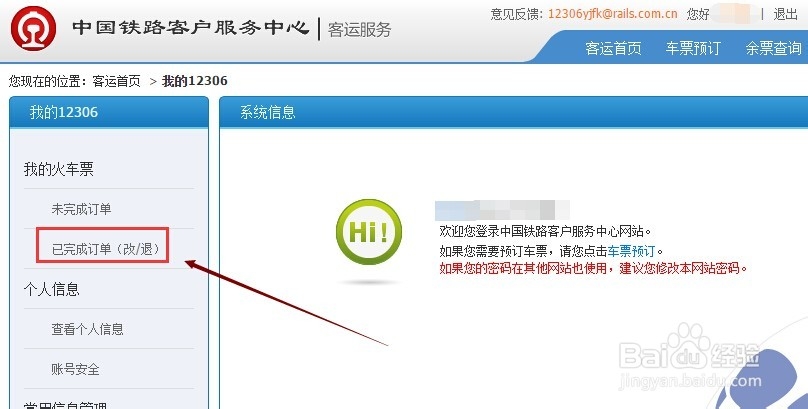
Task: Click the blue 车票预订 link in welcome message
Action: pyautogui.click(x=631, y=251)
